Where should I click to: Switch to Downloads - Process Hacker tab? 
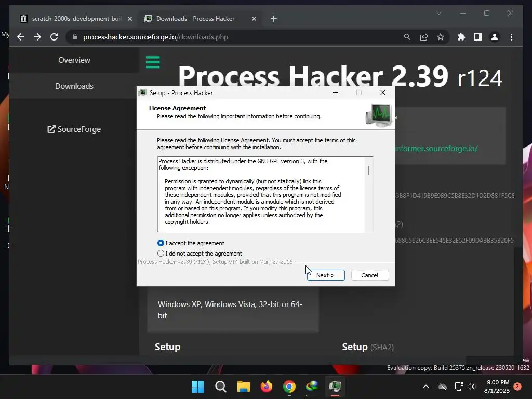tap(200, 19)
